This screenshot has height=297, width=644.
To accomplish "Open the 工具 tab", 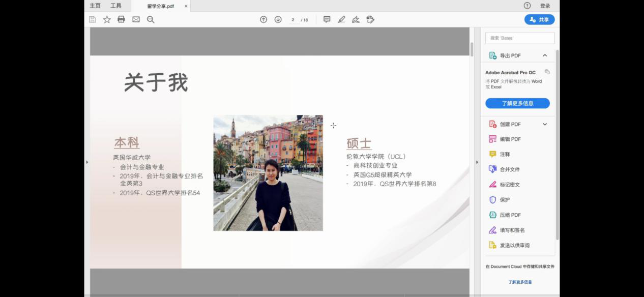I will pos(116,6).
